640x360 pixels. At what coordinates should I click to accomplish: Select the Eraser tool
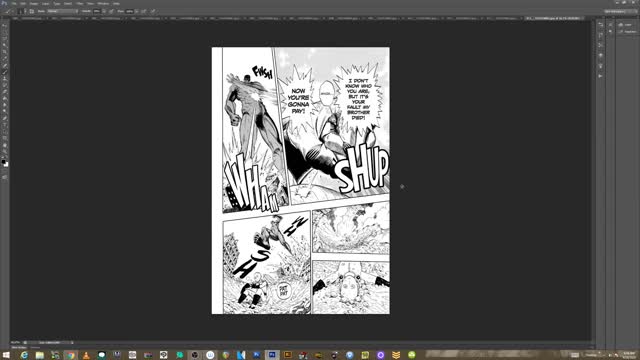5,92
